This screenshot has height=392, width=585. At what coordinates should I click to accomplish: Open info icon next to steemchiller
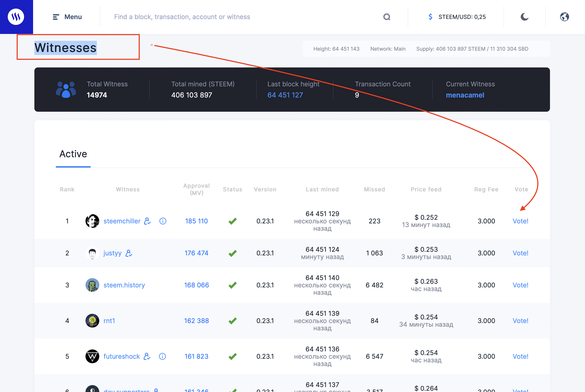[x=163, y=221]
